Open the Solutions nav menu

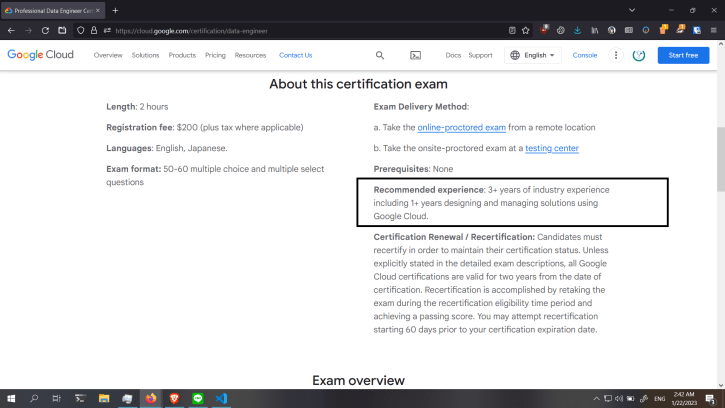(x=145, y=55)
